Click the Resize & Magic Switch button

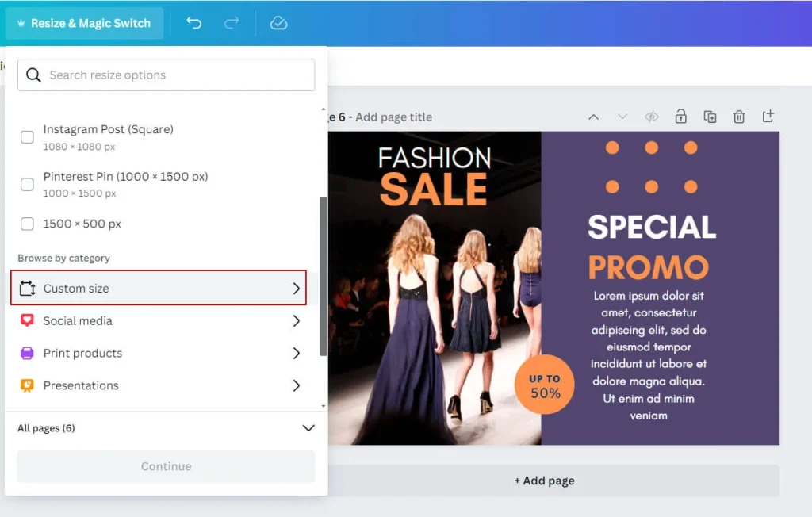pyautogui.click(x=84, y=23)
